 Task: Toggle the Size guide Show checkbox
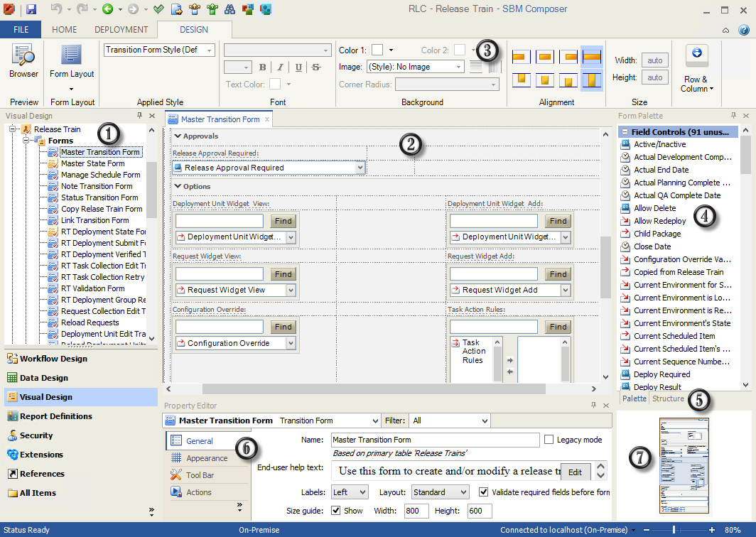(x=336, y=511)
